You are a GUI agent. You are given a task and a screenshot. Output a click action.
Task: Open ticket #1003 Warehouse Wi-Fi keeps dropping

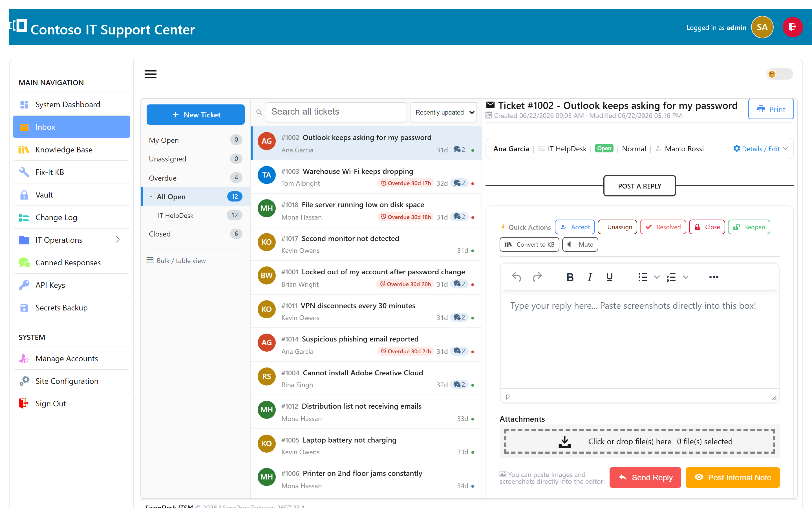point(366,177)
